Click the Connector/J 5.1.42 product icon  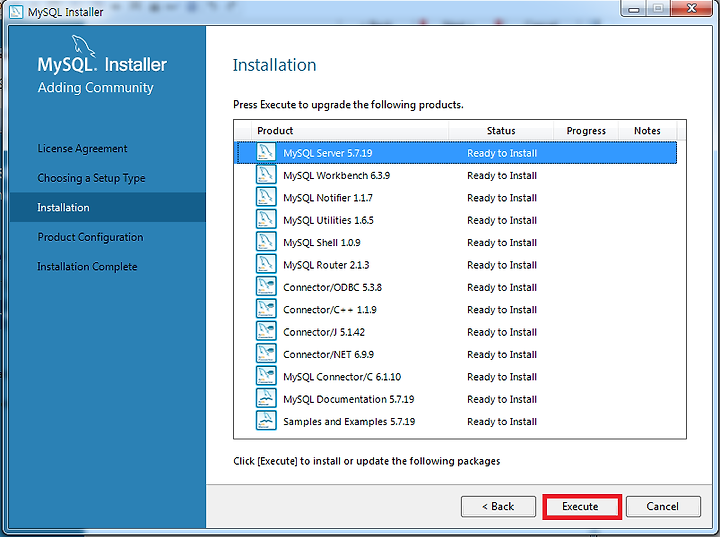point(266,332)
